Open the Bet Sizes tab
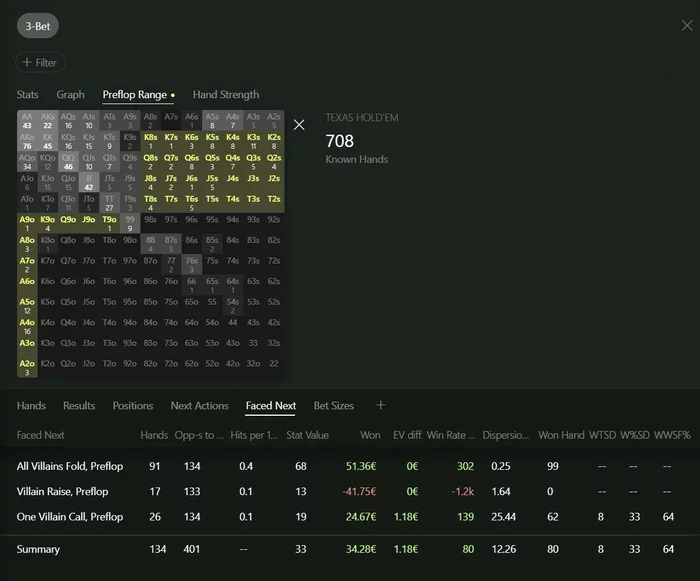Screen dimensions: 700x581 click(x=333, y=405)
